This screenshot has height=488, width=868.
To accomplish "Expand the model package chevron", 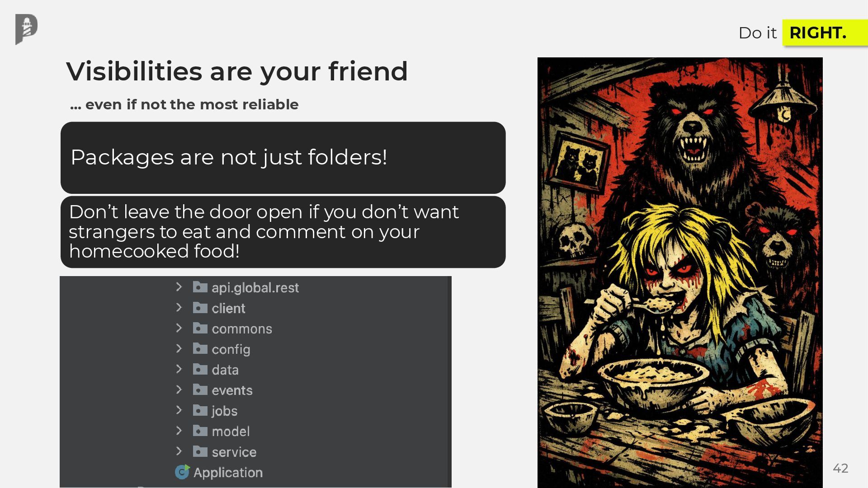I will point(179,431).
